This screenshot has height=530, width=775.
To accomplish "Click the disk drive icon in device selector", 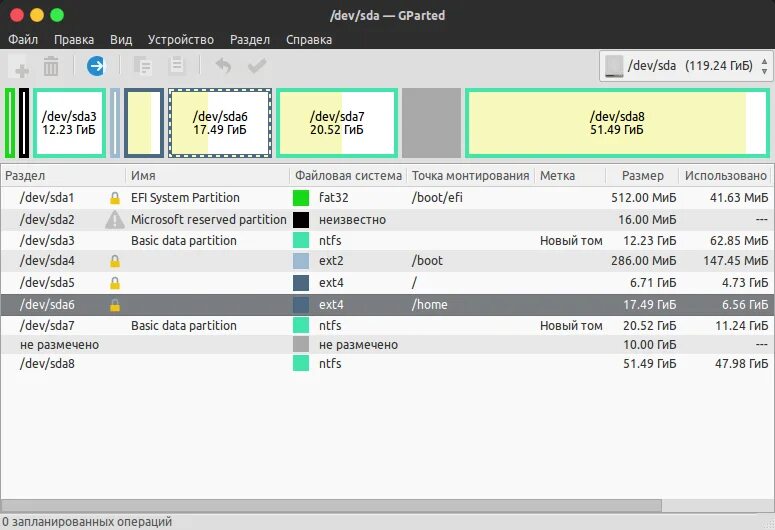I will pyautogui.click(x=614, y=66).
